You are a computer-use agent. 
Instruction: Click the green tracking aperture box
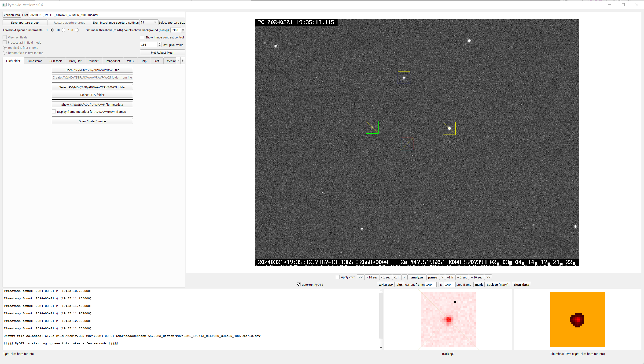coord(372,127)
